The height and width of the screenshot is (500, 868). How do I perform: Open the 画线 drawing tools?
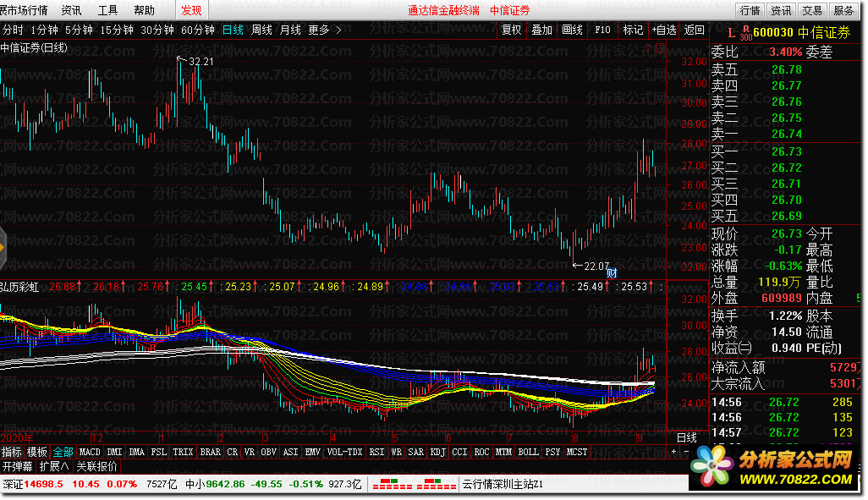(572, 30)
